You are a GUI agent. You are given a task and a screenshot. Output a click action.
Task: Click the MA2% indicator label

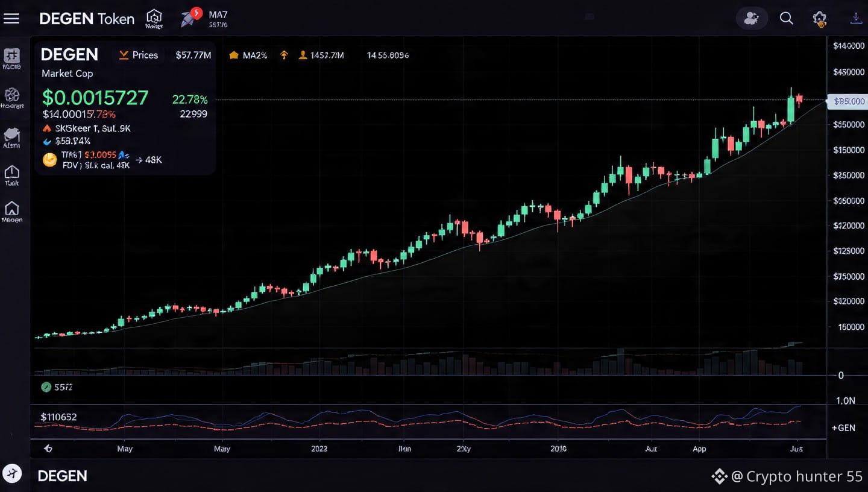255,55
